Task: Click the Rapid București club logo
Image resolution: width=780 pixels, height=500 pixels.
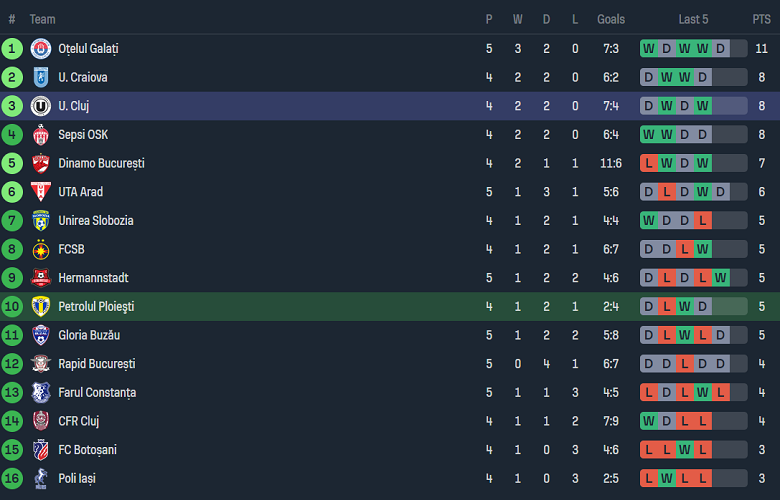Action: pyautogui.click(x=41, y=364)
